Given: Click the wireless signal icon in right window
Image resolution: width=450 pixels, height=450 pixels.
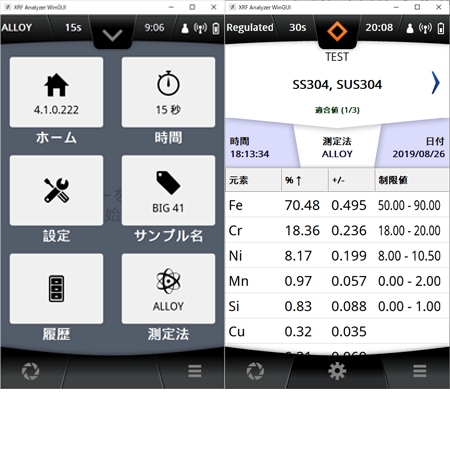Looking at the screenshot, I should pyautogui.click(x=425, y=28).
